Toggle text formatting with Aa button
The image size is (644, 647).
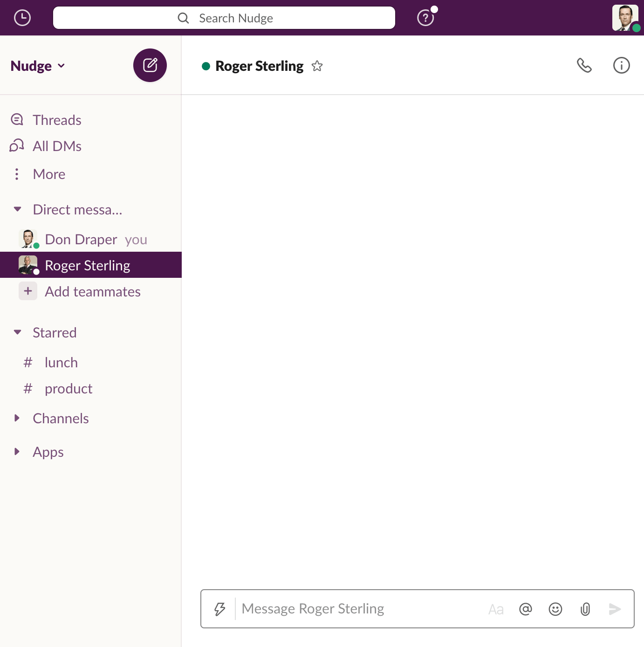pyautogui.click(x=496, y=609)
